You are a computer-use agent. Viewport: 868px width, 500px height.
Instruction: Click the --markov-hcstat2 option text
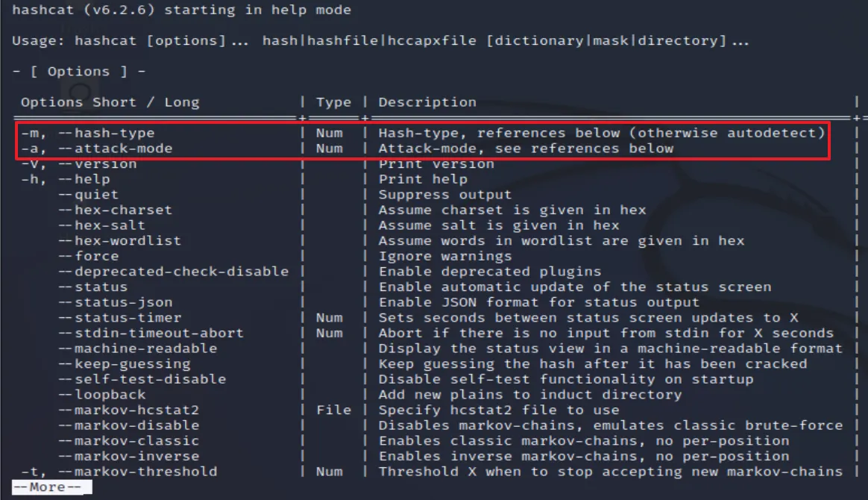tap(128, 410)
